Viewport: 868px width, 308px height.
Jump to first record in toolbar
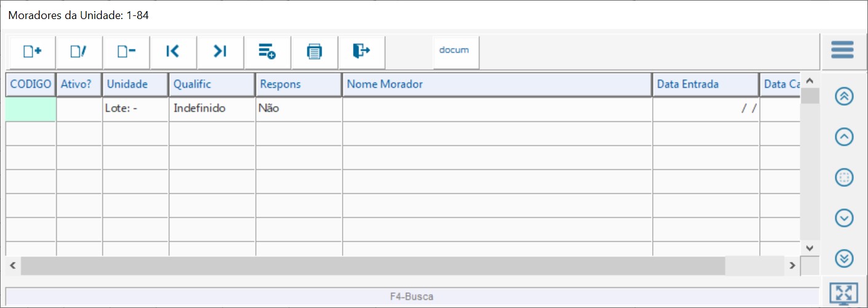tap(173, 52)
